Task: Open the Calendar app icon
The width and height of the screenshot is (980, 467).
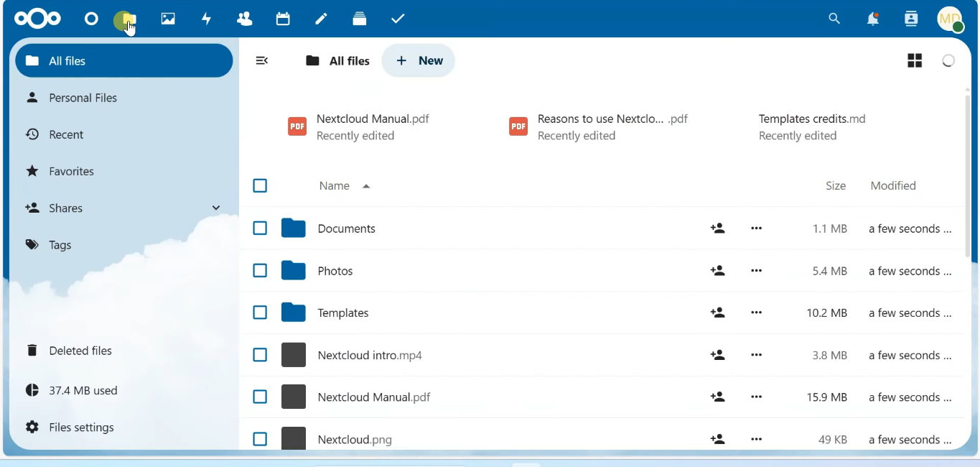Action: [x=283, y=19]
